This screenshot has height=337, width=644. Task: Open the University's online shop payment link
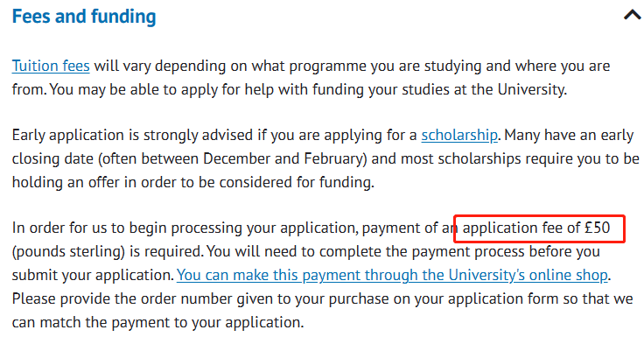click(x=392, y=275)
